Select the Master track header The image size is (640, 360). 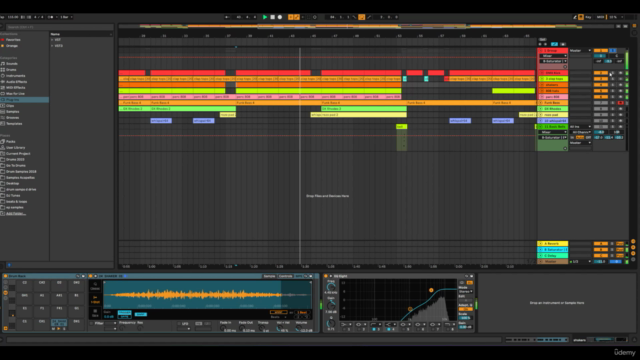[x=553, y=262]
